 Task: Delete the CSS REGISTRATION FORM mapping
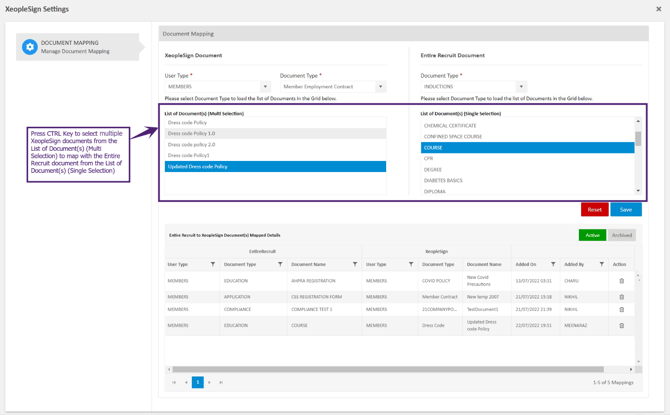click(x=622, y=297)
